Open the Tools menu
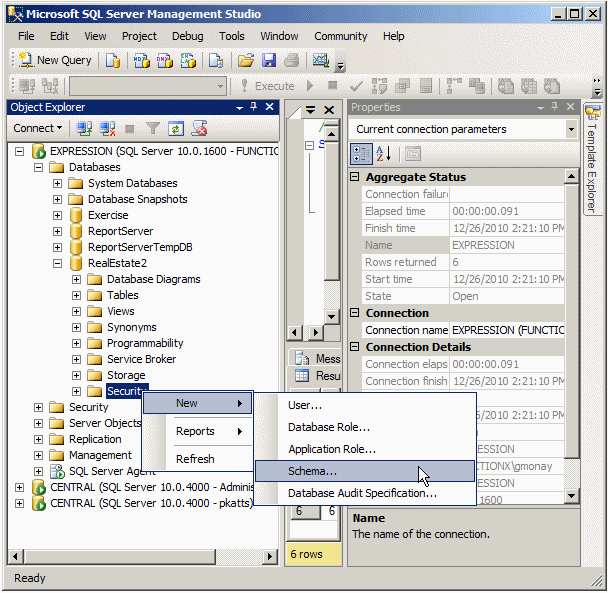The height and width of the screenshot is (593, 608). (x=231, y=36)
